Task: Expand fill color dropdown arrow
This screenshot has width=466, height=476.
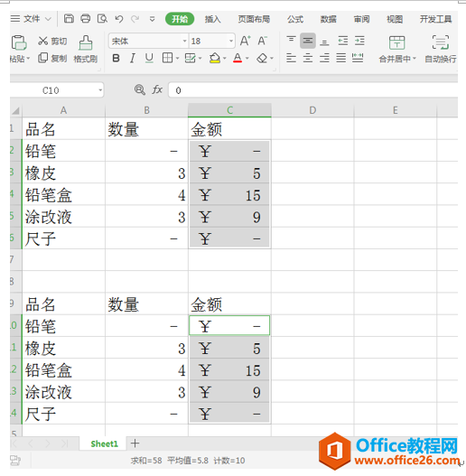Action: pos(225,58)
